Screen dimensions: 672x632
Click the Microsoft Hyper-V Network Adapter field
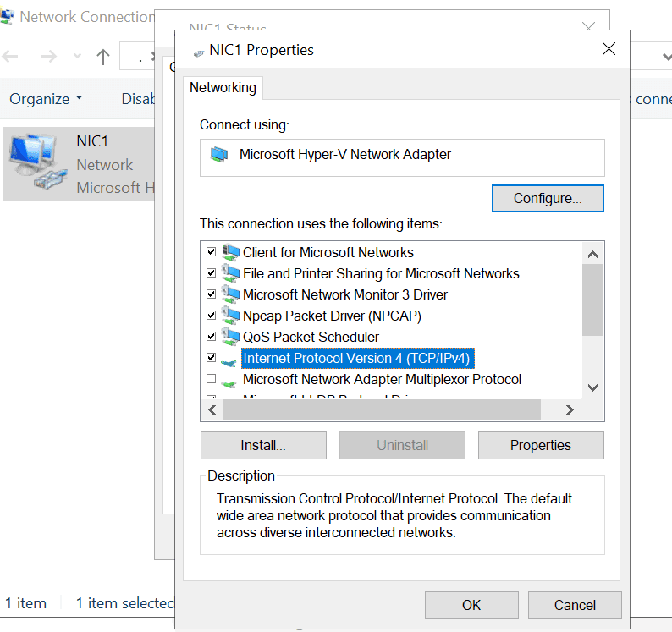click(x=402, y=157)
